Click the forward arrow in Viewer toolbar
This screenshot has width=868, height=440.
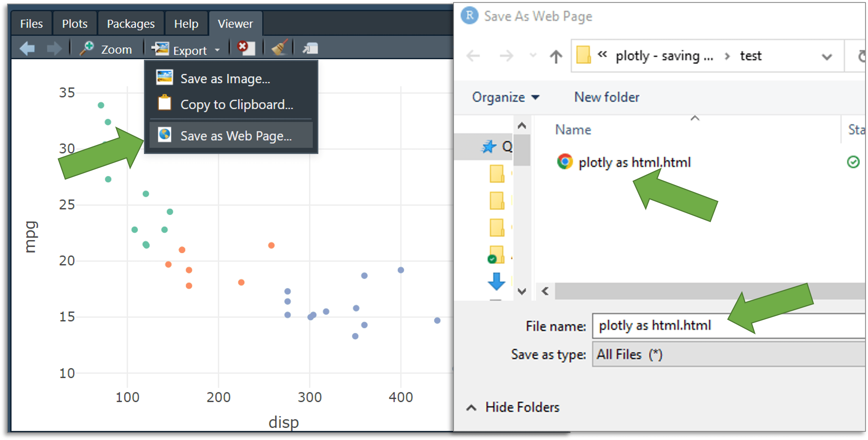click(54, 49)
